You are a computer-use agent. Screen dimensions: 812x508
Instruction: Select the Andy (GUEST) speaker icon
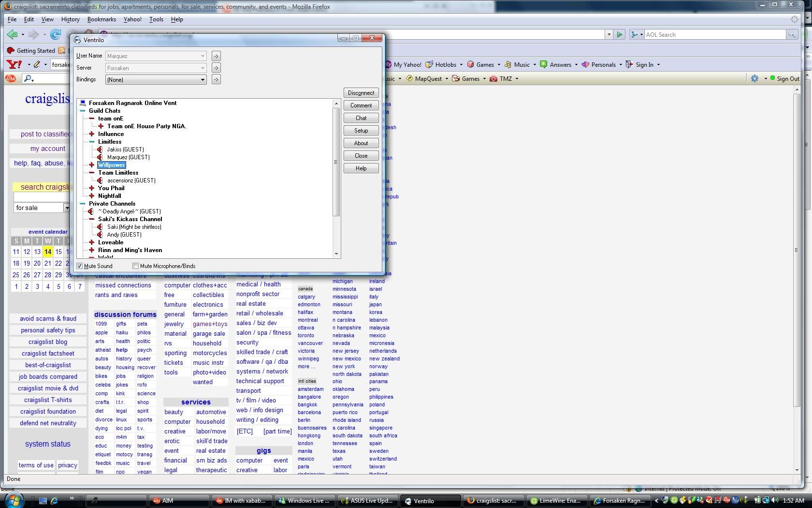[100, 235]
